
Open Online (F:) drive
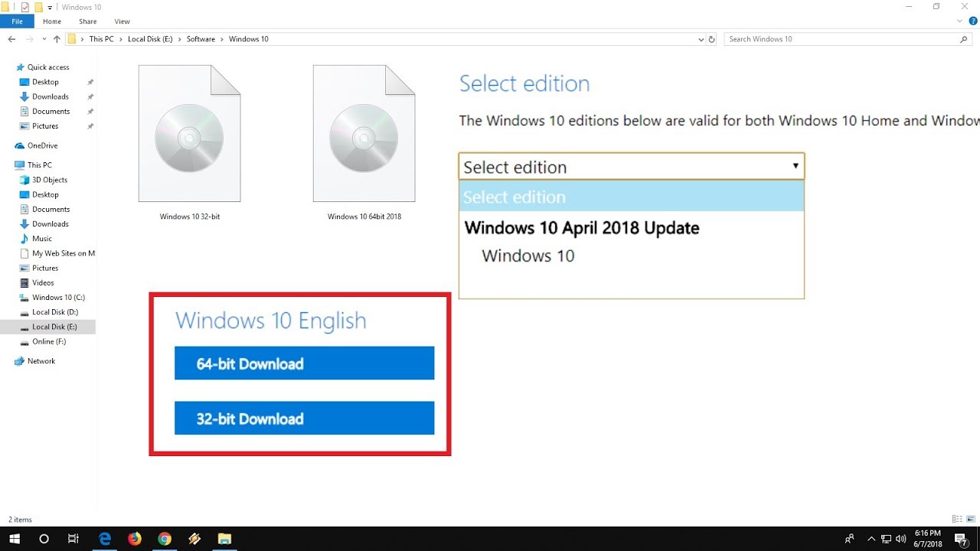(49, 341)
